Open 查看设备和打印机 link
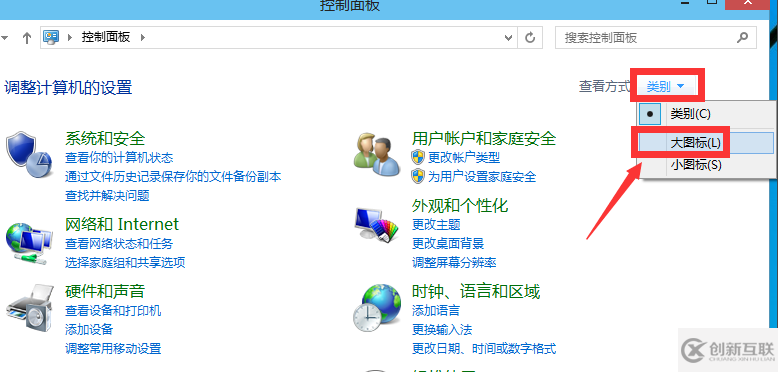The image size is (778, 372). point(113,311)
